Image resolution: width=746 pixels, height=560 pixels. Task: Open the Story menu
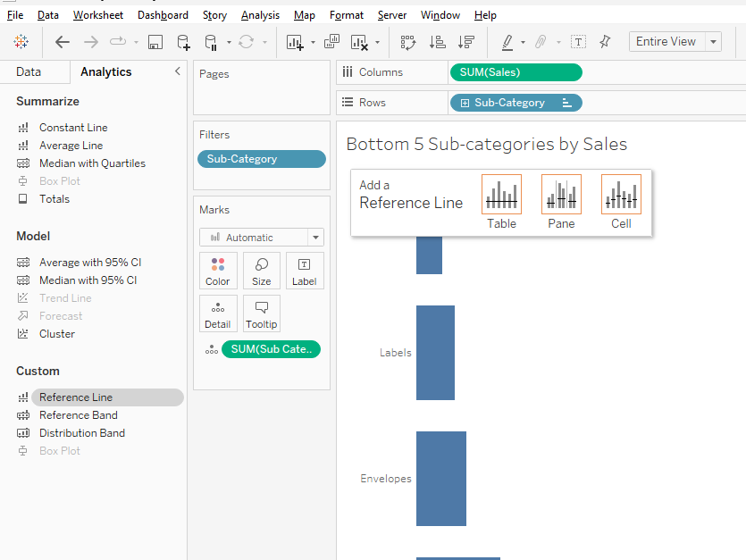click(214, 15)
